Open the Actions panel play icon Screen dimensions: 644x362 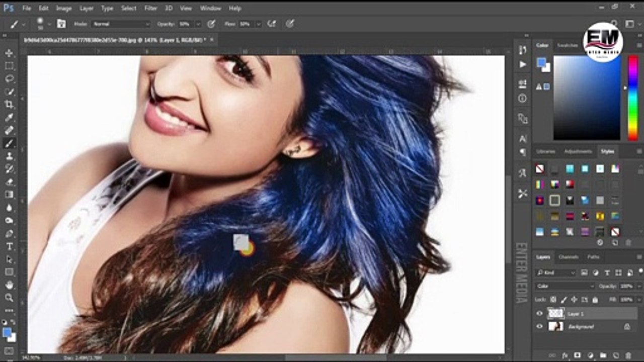click(523, 64)
